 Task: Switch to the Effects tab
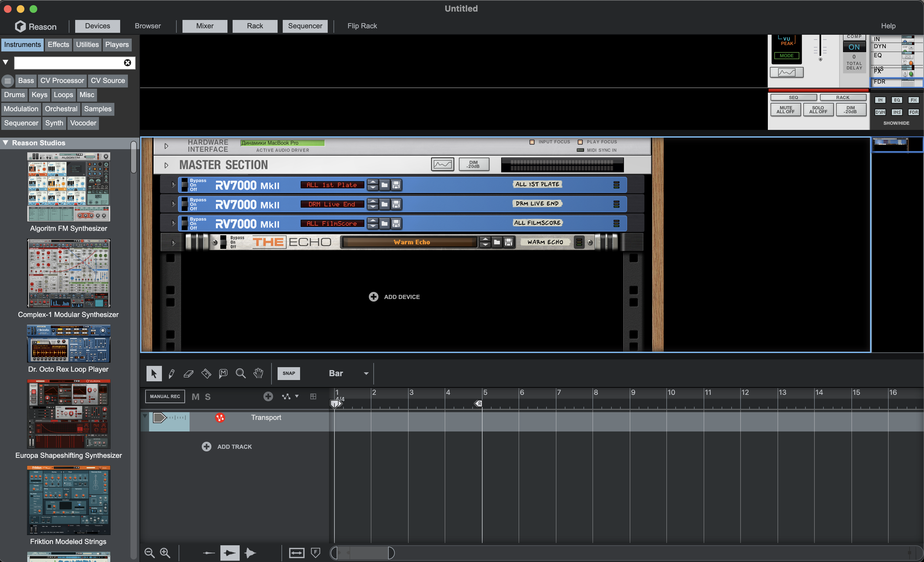coord(58,45)
